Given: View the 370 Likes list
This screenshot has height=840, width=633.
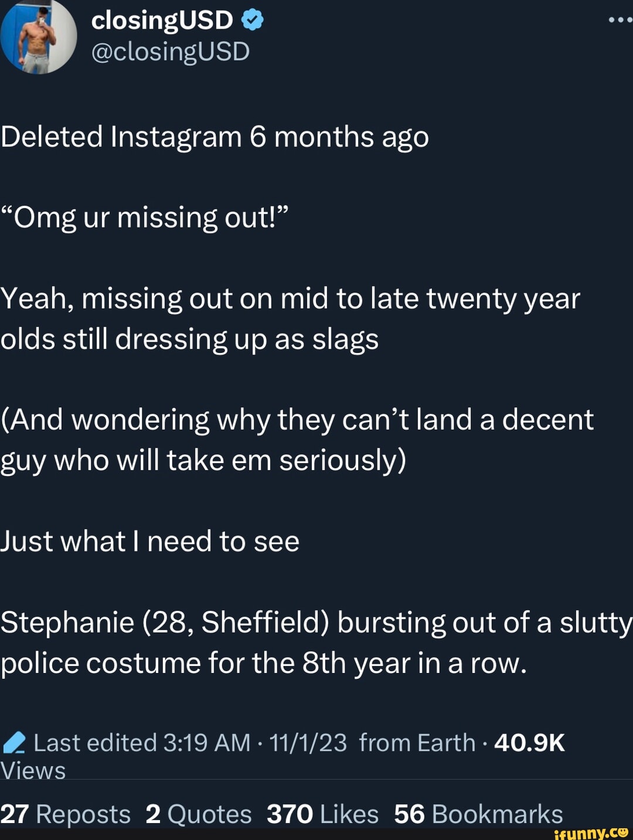Looking at the screenshot, I should tap(322, 814).
